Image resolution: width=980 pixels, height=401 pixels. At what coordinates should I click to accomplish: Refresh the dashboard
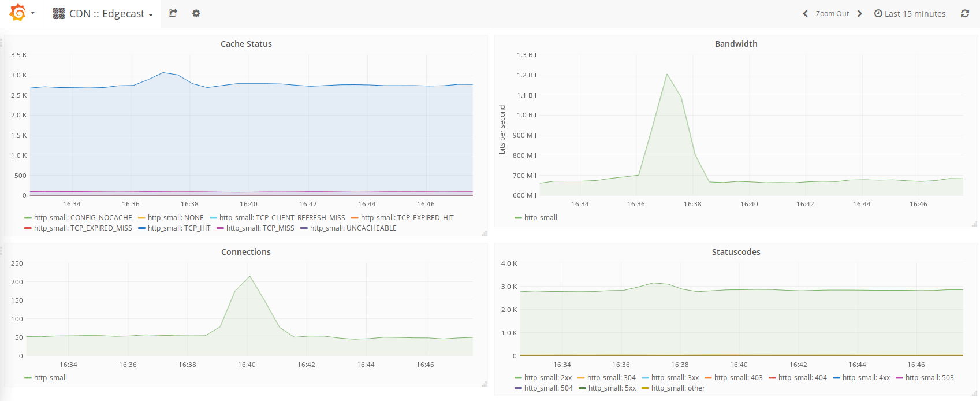coord(964,13)
